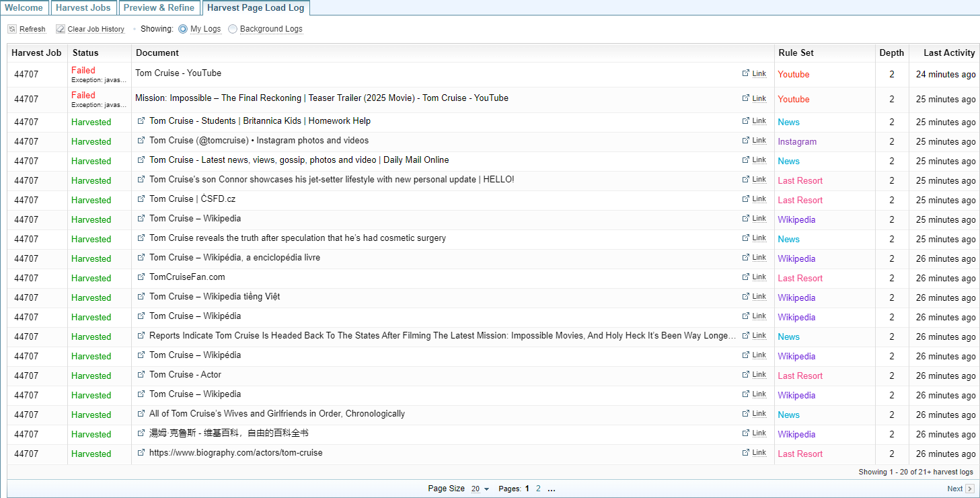980x498 pixels.
Task: Click external icon before Tom Cruise | ČSFD.cz
Action: pyautogui.click(x=141, y=199)
